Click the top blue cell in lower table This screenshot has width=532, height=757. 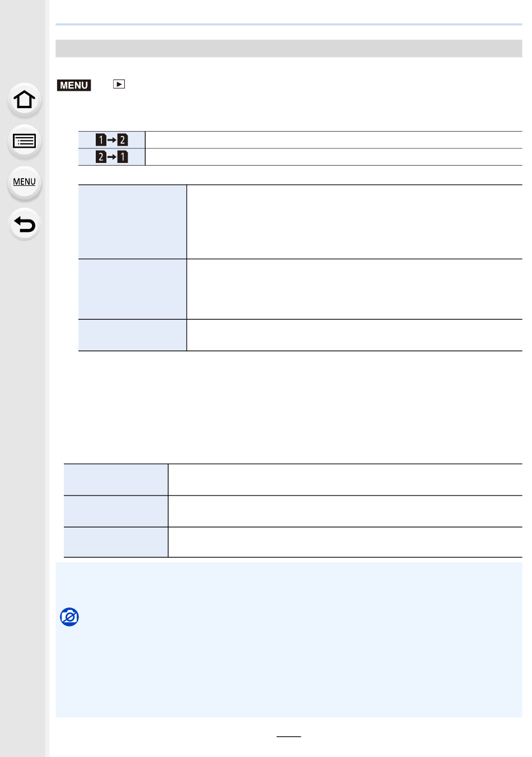click(116, 479)
